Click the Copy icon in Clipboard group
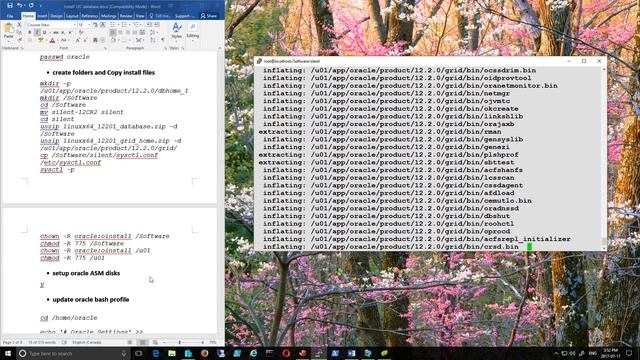This screenshot has width=640, height=360. (19, 32)
